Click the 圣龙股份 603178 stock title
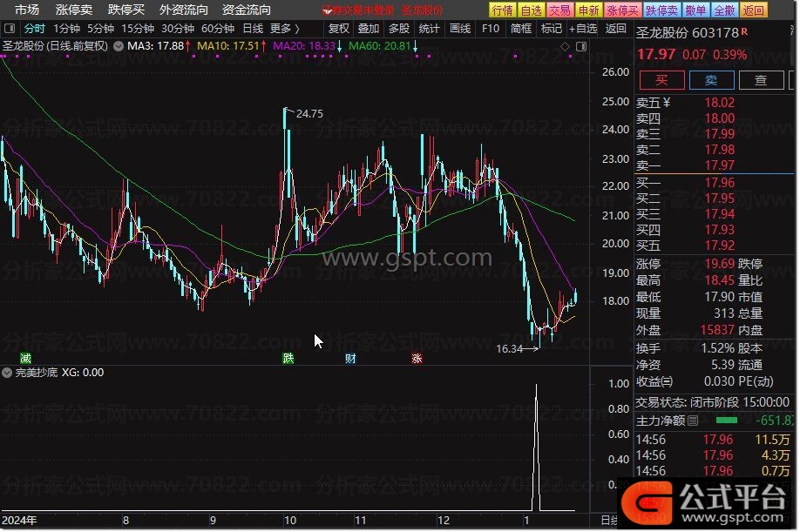 point(687,32)
